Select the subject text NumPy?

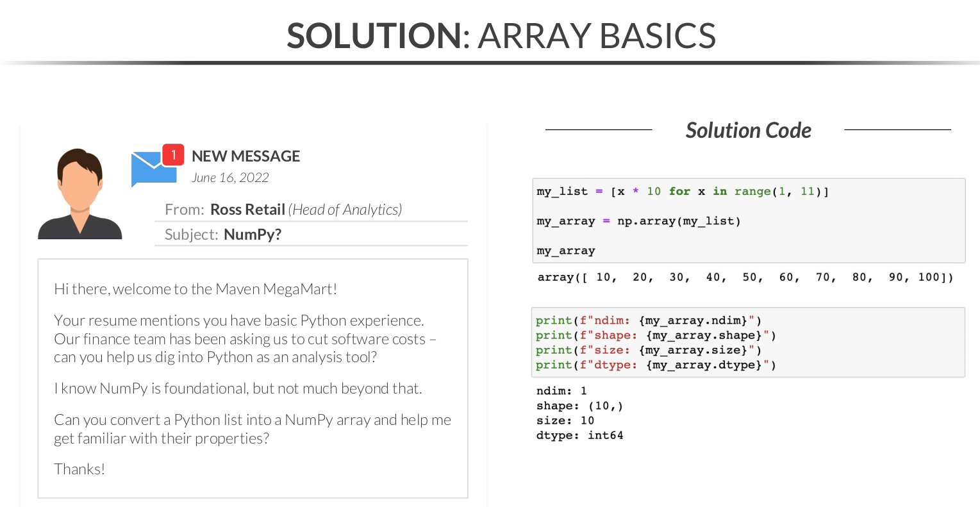pos(253,235)
